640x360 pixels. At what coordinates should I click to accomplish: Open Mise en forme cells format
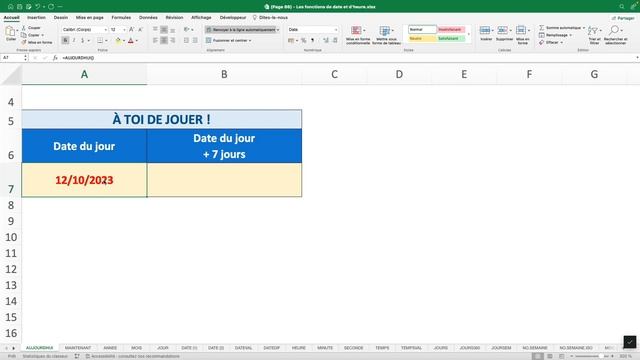point(522,34)
